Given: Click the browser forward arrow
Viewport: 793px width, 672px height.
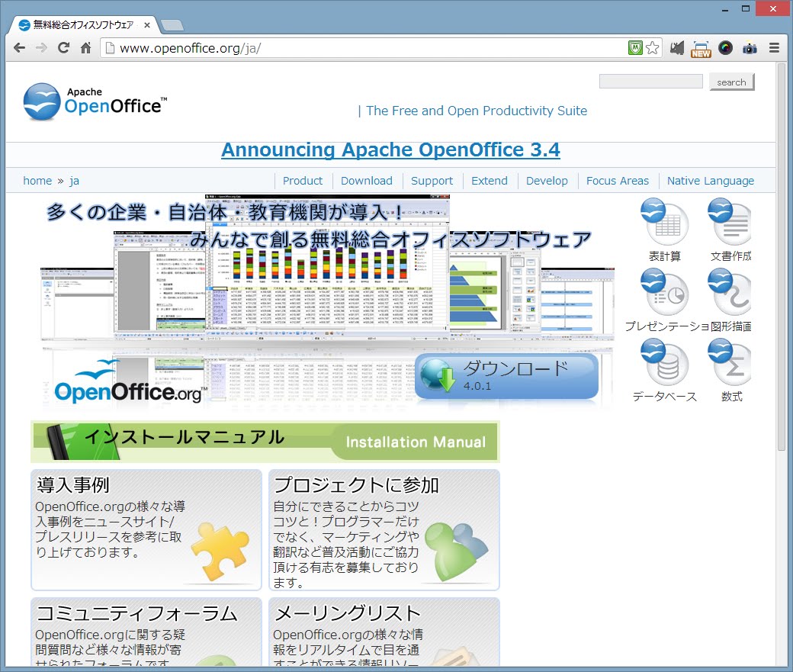Looking at the screenshot, I should (41, 48).
